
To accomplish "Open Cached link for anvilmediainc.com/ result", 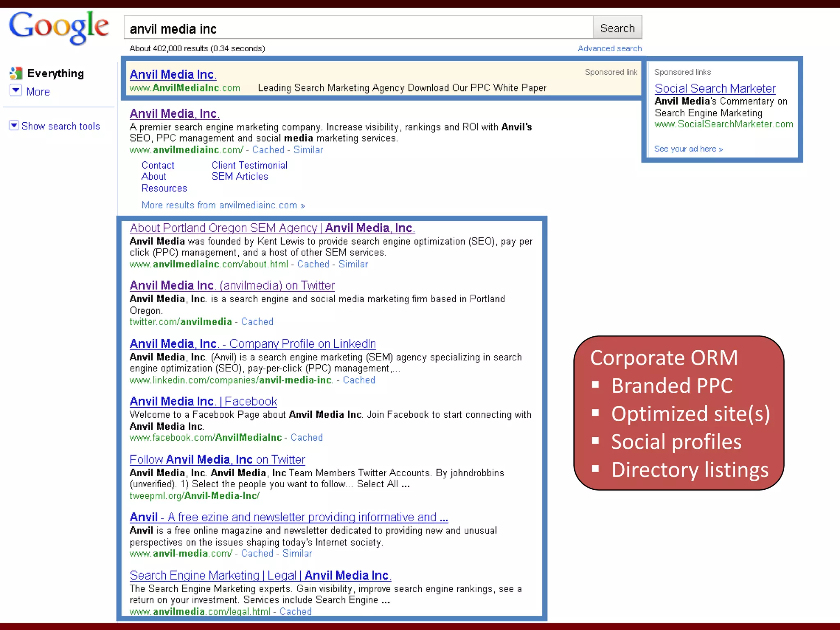I will pos(268,150).
